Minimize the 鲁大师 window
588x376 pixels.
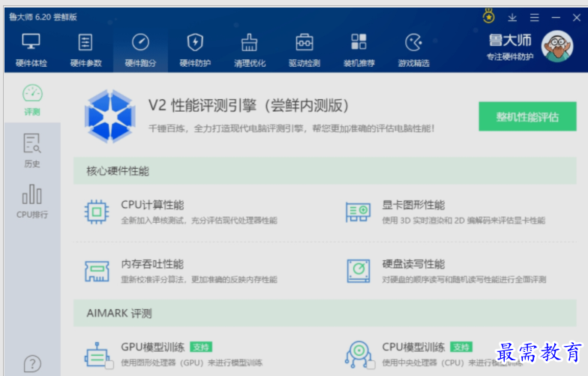pos(556,17)
